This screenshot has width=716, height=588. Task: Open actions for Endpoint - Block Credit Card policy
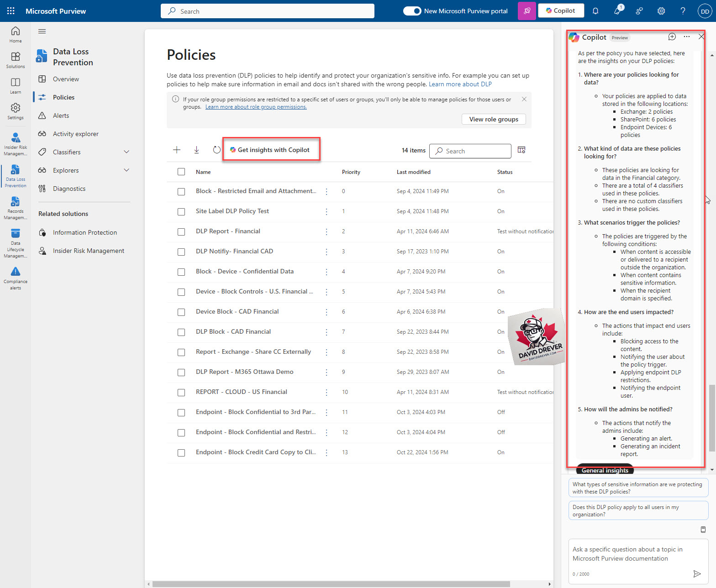(x=326, y=453)
